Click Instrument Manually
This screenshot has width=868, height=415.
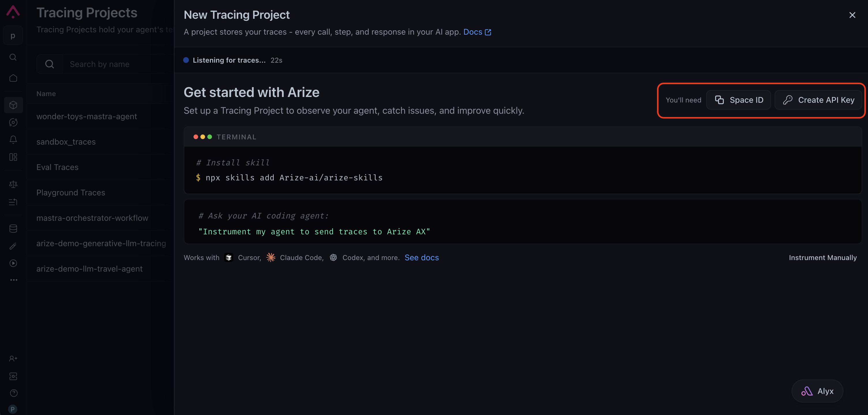pyautogui.click(x=822, y=257)
